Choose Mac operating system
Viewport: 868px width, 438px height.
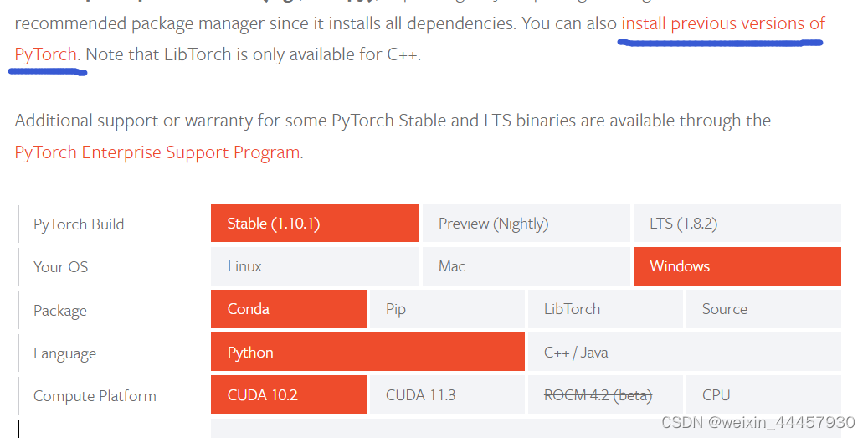point(526,266)
